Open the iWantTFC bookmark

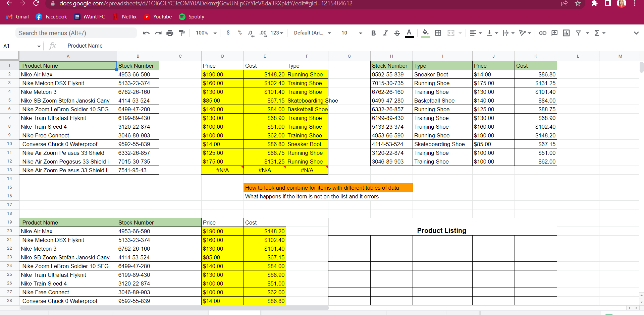point(90,17)
